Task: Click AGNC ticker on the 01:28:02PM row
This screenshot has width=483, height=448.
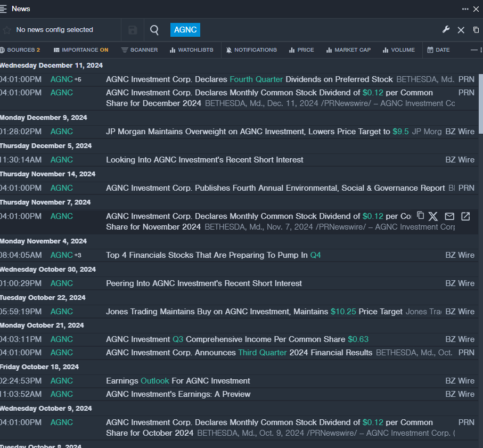Action: [62, 132]
